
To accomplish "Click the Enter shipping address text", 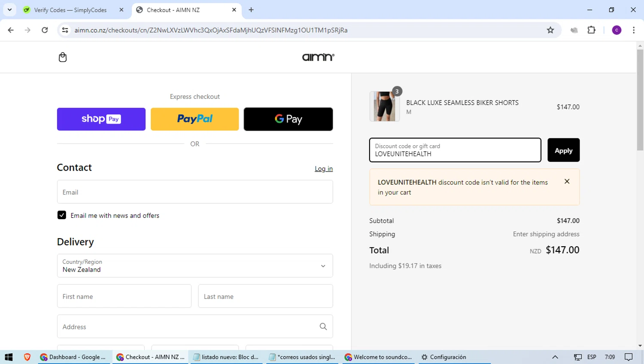I will point(546,234).
